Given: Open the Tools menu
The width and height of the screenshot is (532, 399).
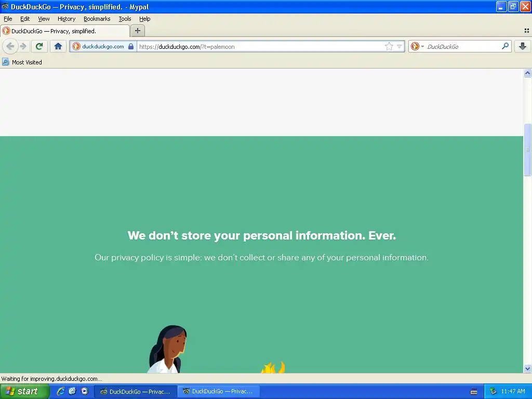Looking at the screenshot, I should (x=125, y=19).
